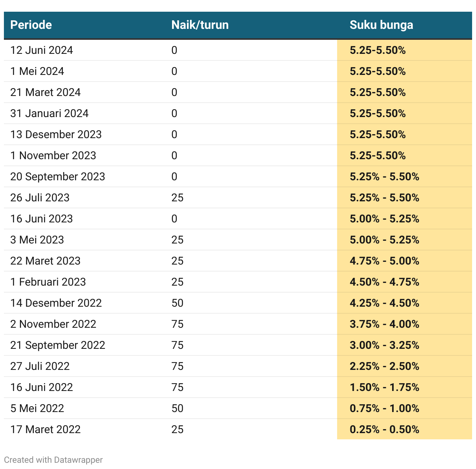Select the 14 Desember 2022 date cell
The height and width of the screenshot is (469, 476).
(x=56, y=303)
